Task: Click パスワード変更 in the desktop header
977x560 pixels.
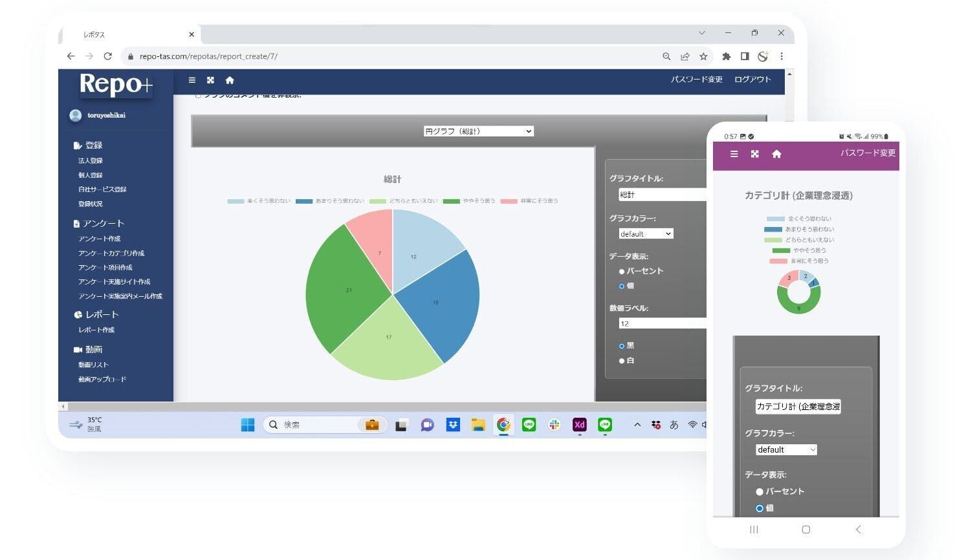Action: (696, 80)
